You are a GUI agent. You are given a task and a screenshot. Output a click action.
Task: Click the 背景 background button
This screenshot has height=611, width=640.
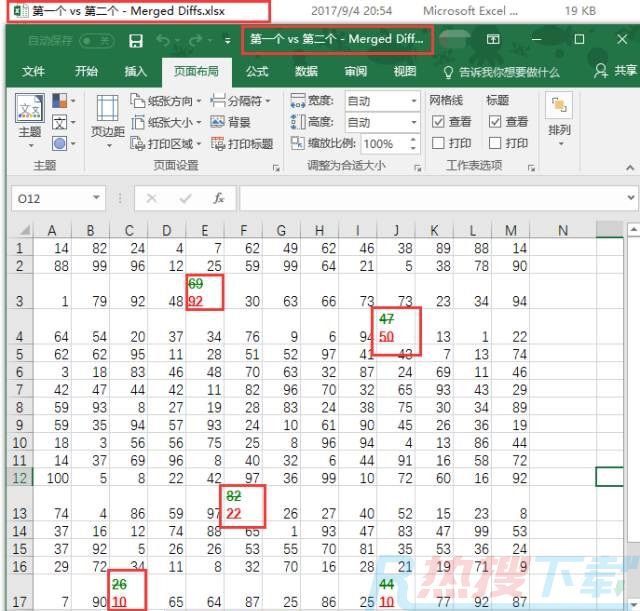(x=231, y=122)
